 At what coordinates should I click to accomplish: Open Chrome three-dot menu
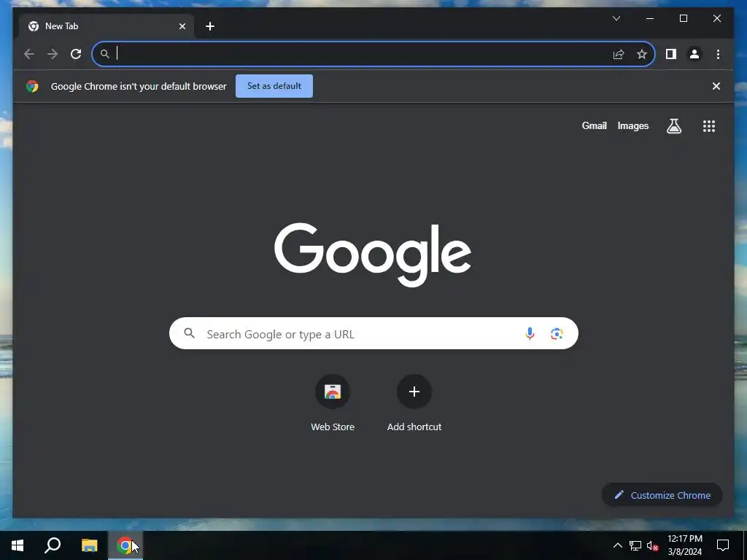[718, 54]
